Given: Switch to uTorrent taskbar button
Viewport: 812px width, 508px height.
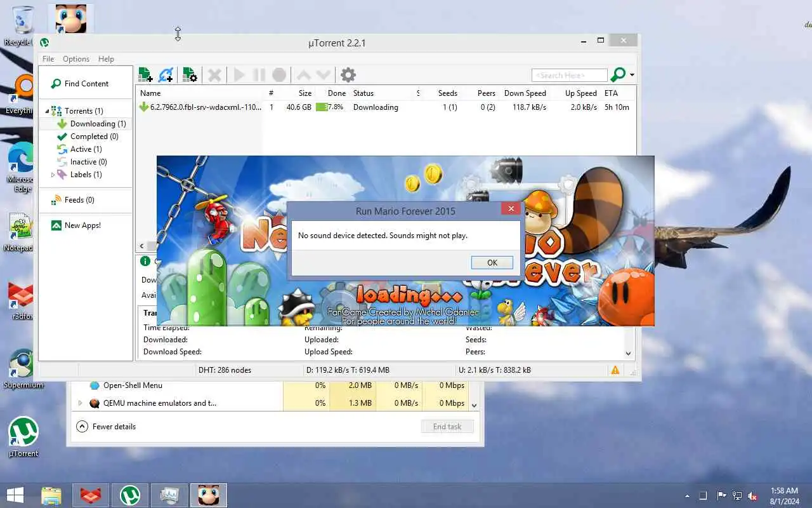Looking at the screenshot, I should point(130,495).
